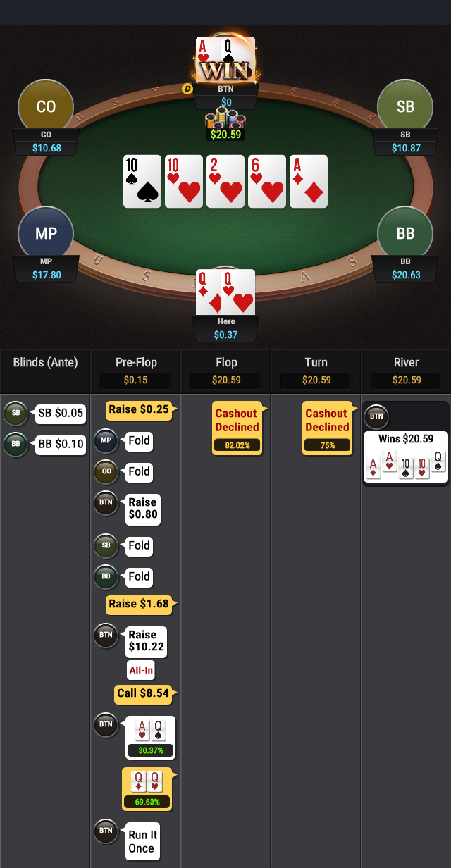Select the BB player avatar at the table
Screen dimensions: 451x868
405,234
